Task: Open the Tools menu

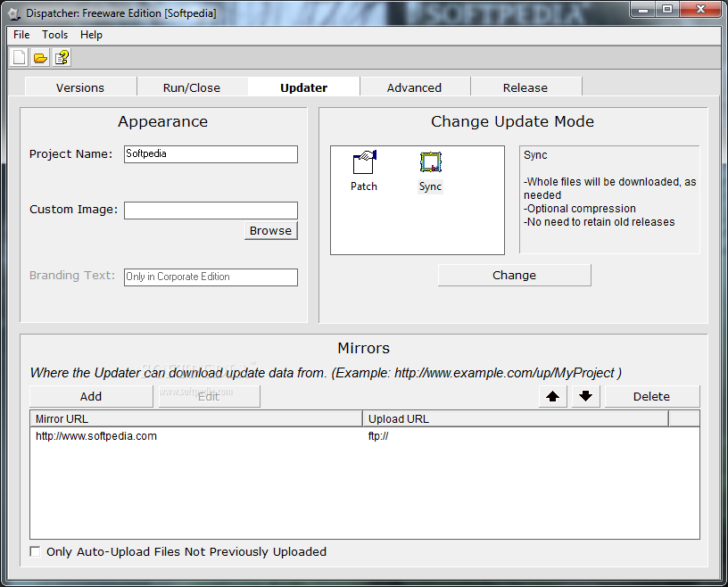Action: pyautogui.click(x=54, y=35)
